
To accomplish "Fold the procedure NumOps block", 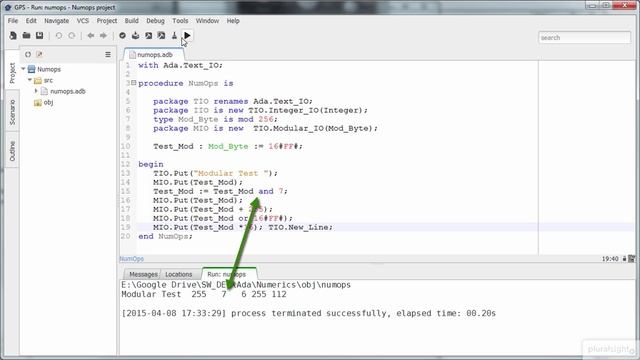I will point(133,83).
